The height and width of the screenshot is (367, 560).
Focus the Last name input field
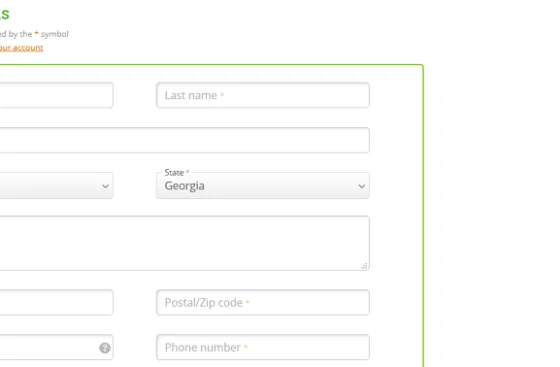point(263,95)
